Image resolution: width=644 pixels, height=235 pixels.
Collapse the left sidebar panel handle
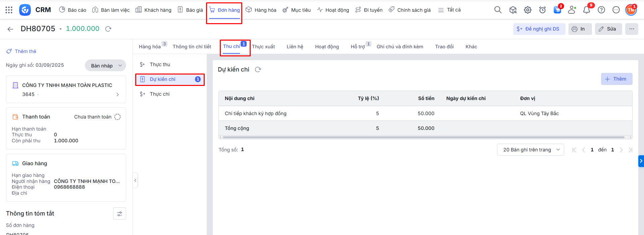click(135, 180)
